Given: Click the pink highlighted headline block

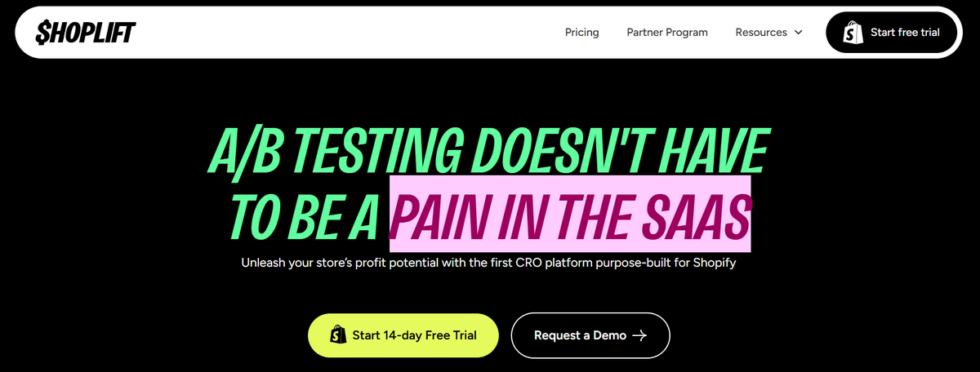Looking at the screenshot, I should pyautogui.click(x=569, y=213).
